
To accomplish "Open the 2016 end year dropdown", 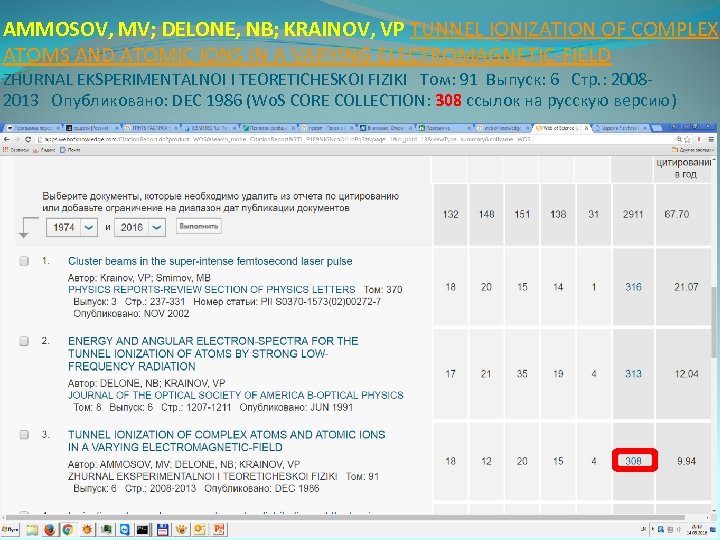I will (140, 227).
